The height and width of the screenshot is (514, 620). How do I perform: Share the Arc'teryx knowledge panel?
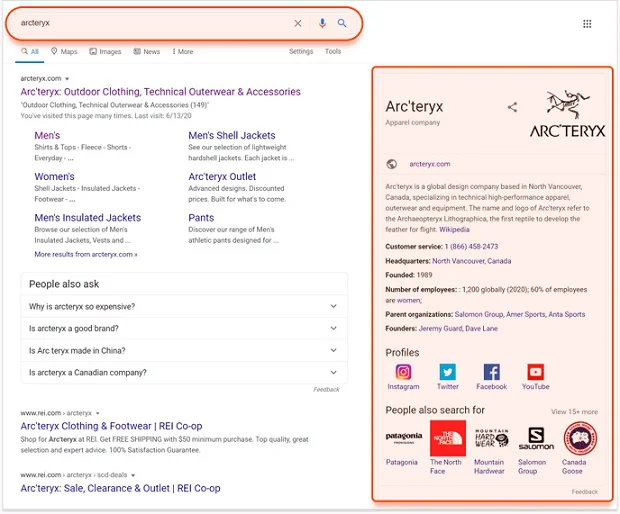click(x=512, y=107)
